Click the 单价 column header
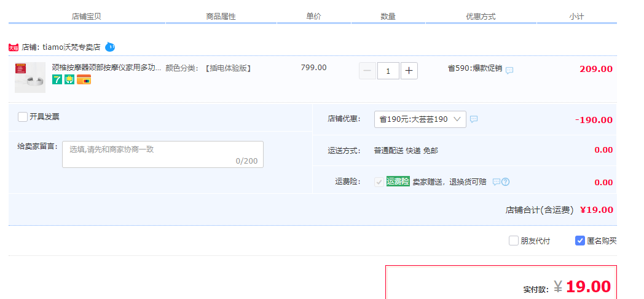 (314, 17)
